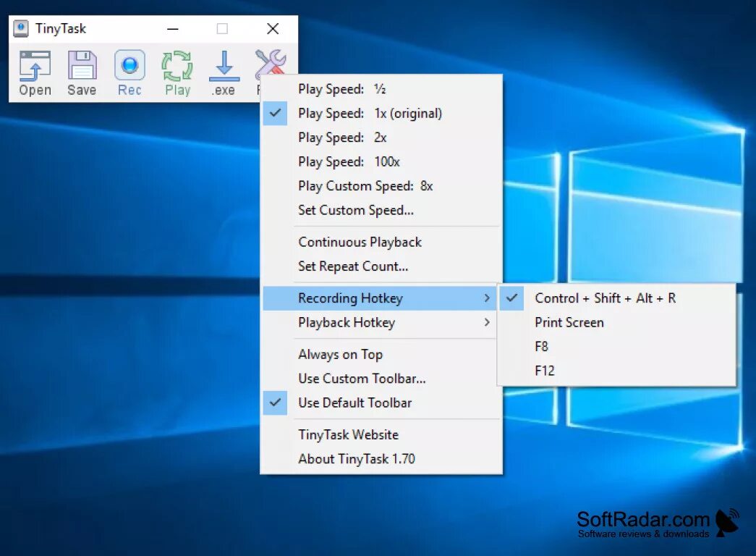Image resolution: width=756 pixels, height=556 pixels.
Task: Click the TinyTask app icon in the title bar
Action: point(20,28)
